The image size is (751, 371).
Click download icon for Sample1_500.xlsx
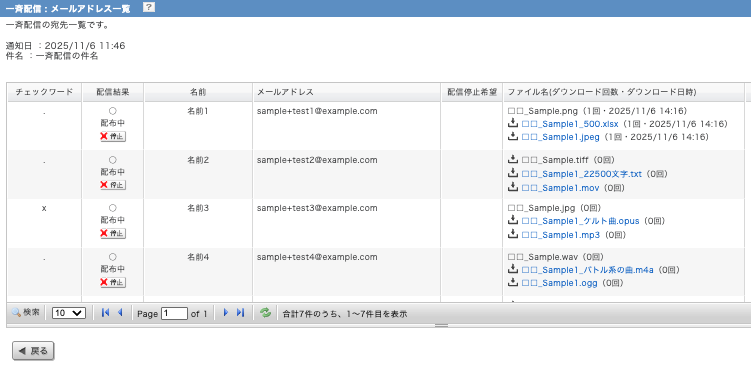(513, 124)
